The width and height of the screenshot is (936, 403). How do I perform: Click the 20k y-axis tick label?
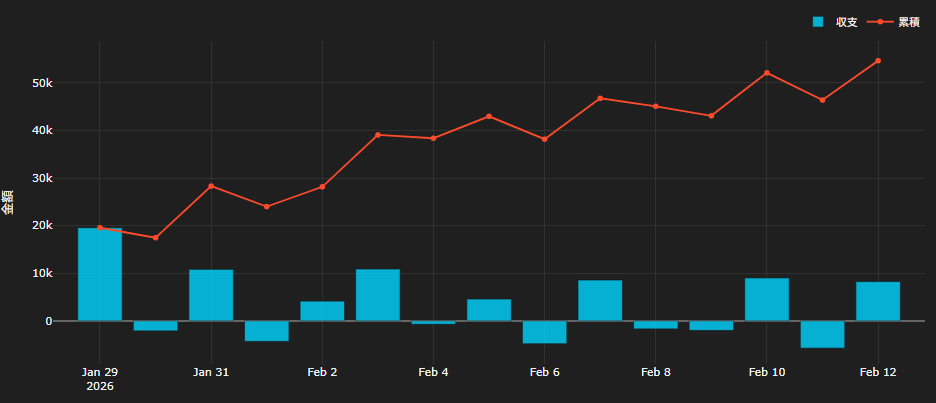click(43, 226)
